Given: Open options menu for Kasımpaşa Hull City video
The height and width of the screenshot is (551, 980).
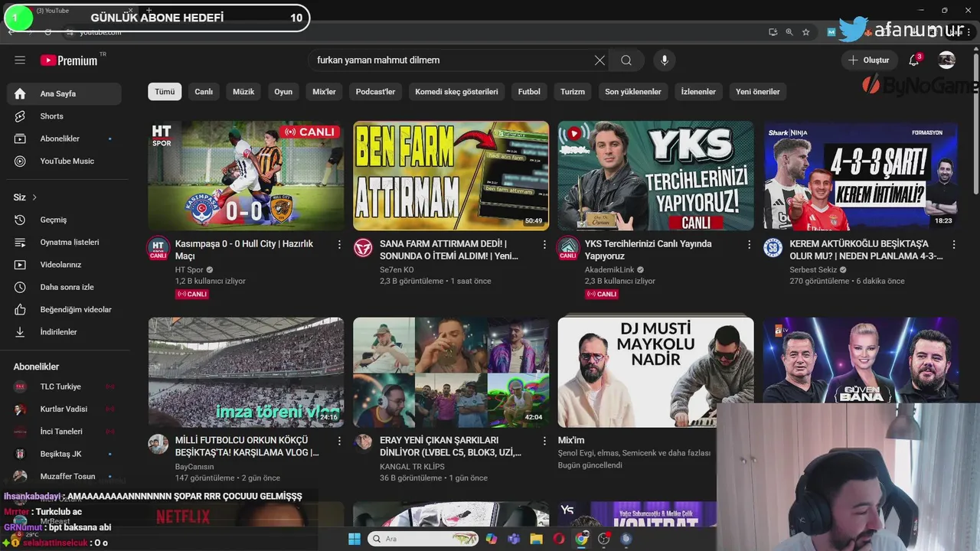Looking at the screenshot, I should (x=339, y=244).
